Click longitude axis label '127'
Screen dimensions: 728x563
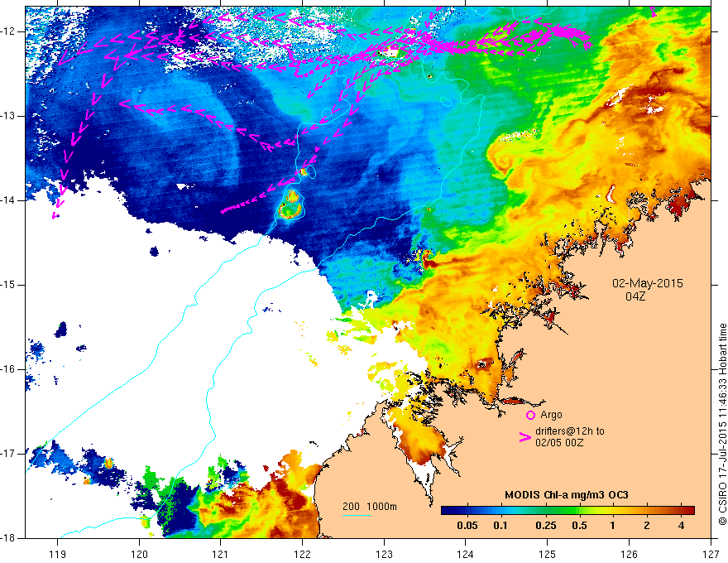point(711,554)
